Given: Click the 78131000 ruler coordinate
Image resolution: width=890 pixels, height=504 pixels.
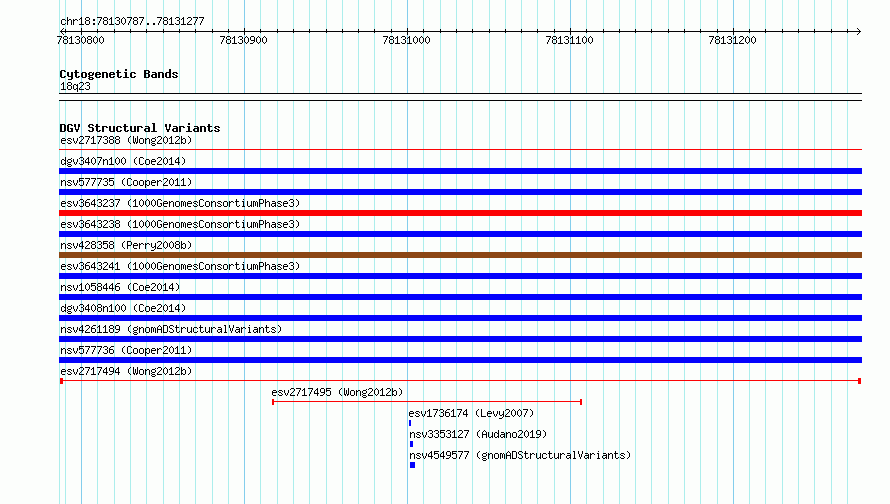Looking at the screenshot, I should coord(406,40).
